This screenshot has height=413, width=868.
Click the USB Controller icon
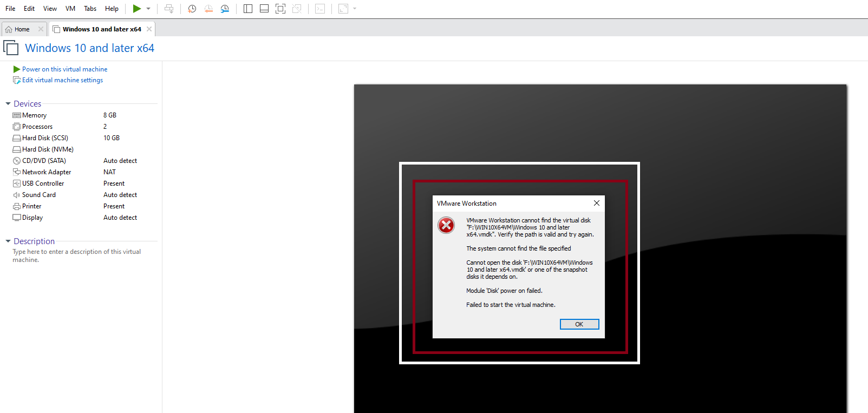point(17,183)
